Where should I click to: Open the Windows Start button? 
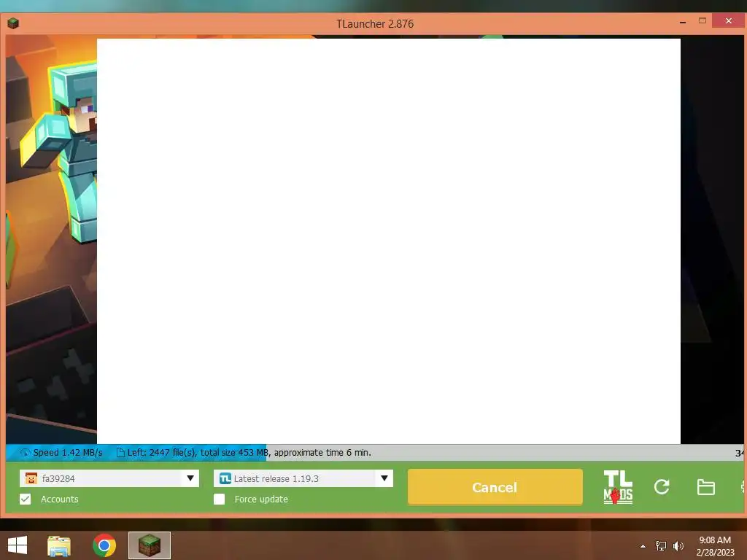tap(18, 545)
